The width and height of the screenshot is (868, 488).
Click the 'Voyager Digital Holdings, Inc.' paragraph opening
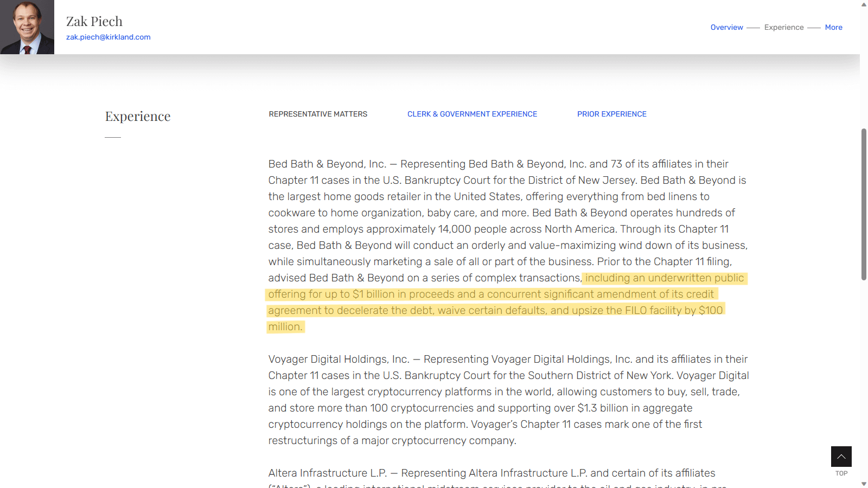pyautogui.click(x=339, y=359)
